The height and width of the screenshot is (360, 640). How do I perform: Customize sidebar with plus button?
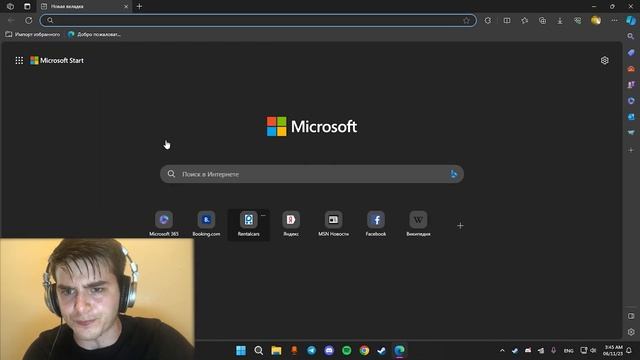631,150
